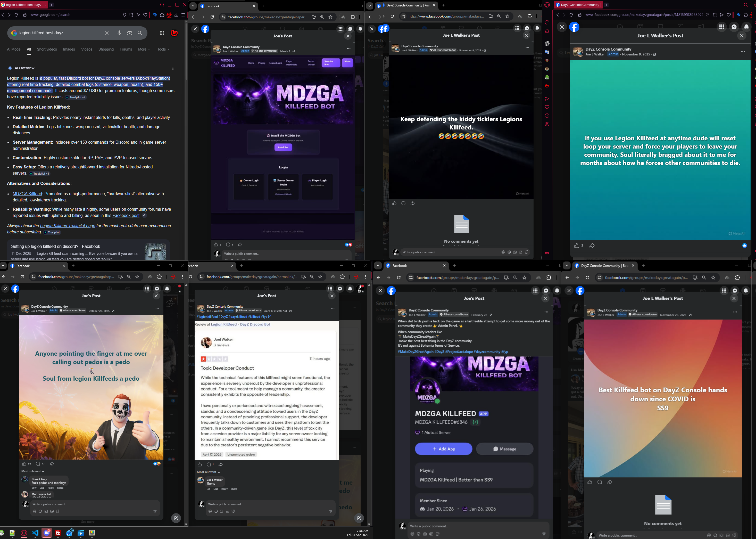Open post options menu on March 2 post
Image resolution: width=756 pixels, height=539 pixels.
coord(349,49)
